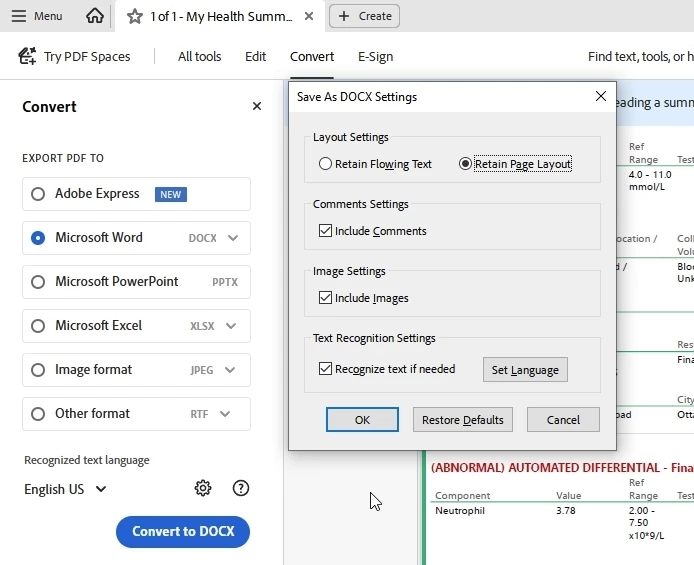Open the hamburger Menu icon
Viewport: 694px width, 565px height.
pos(19,16)
